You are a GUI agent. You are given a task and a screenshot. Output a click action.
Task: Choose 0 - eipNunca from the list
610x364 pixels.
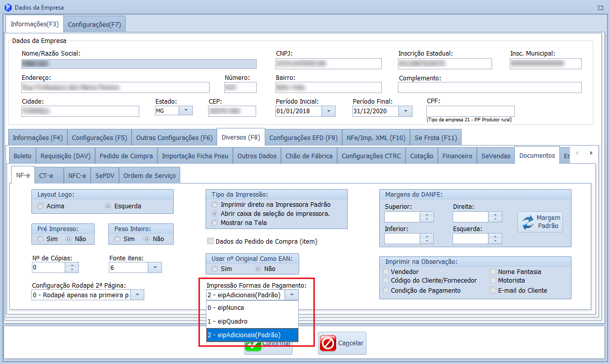[248, 307]
